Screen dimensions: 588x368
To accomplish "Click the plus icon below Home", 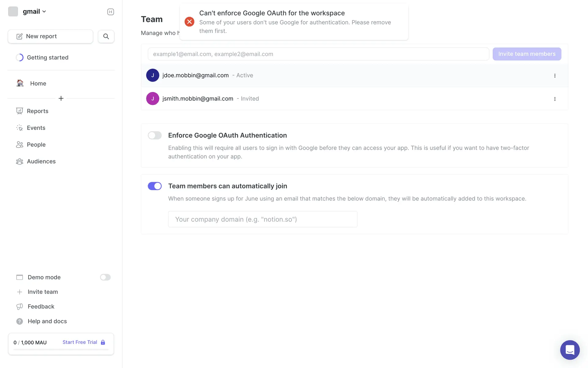I will [x=61, y=98].
